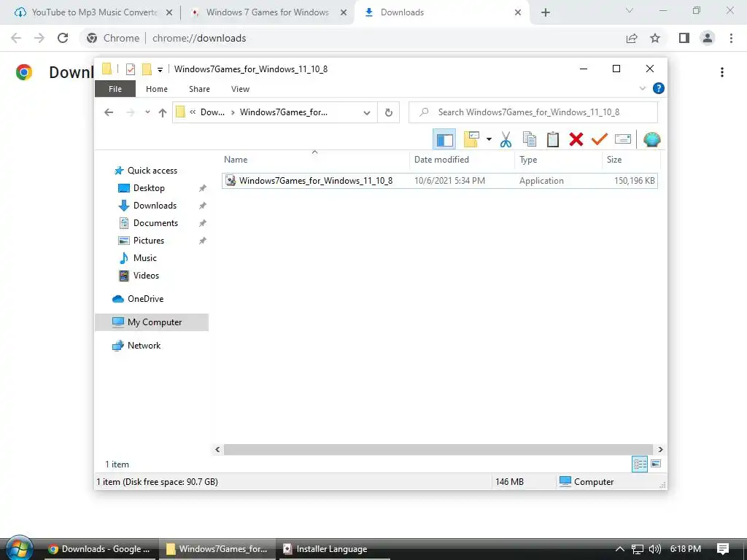Open Chrome profile avatar icon
747x560 pixels.
click(x=708, y=38)
